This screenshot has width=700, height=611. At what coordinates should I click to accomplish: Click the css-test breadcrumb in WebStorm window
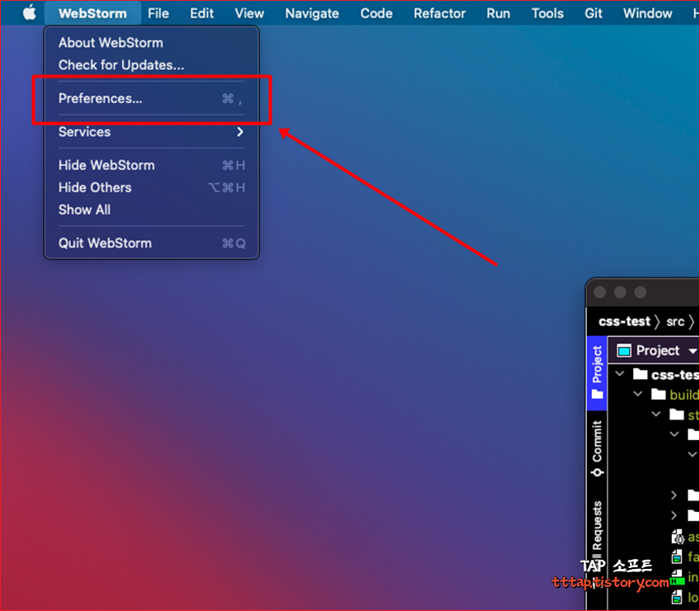(x=624, y=321)
